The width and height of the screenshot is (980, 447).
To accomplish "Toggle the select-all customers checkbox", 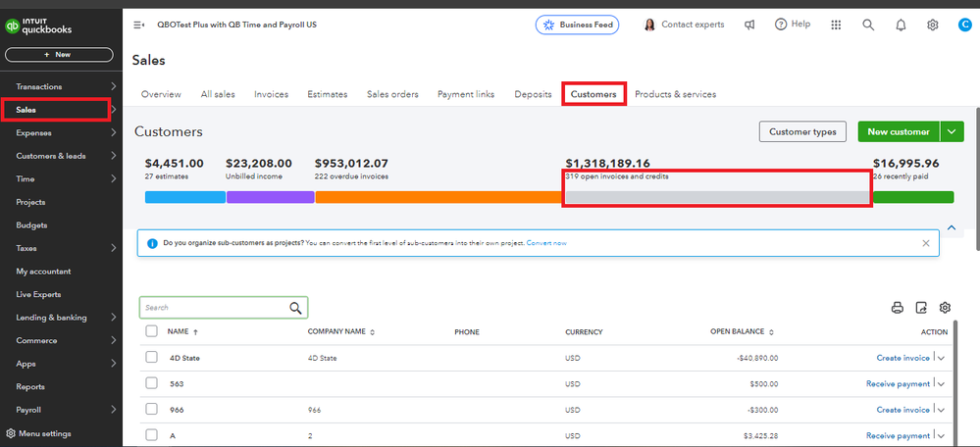I will coord(151,331).
